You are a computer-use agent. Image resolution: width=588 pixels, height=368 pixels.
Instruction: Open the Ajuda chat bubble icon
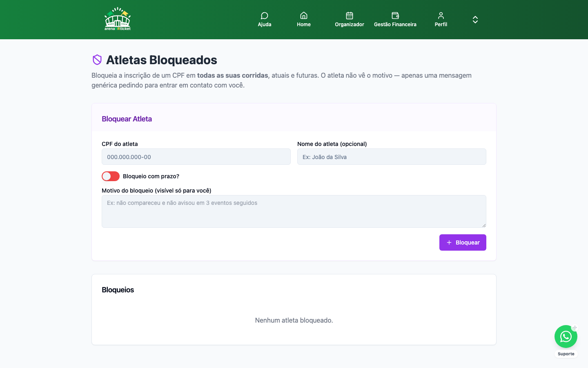[265, 16]
